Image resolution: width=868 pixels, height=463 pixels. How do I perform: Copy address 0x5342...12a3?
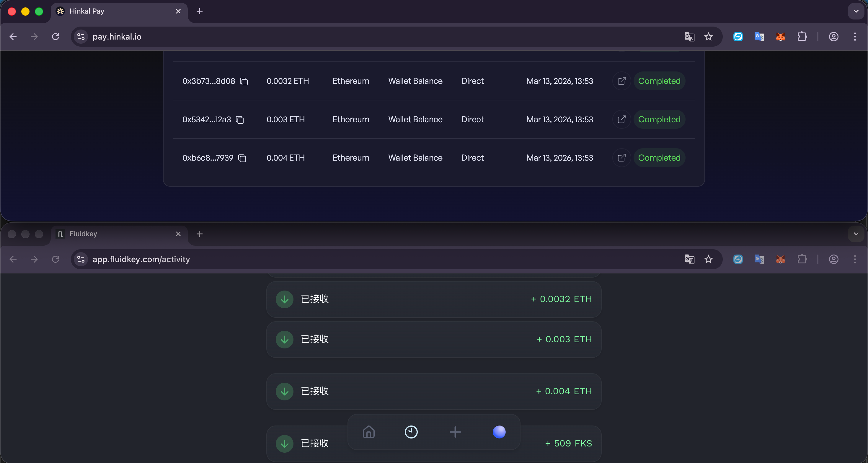tap(240, 120)
